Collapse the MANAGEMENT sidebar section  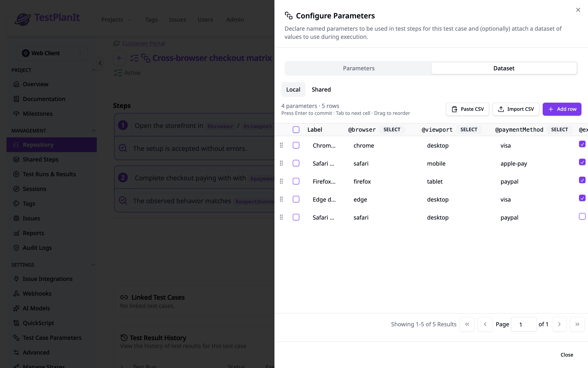[93, 131]
